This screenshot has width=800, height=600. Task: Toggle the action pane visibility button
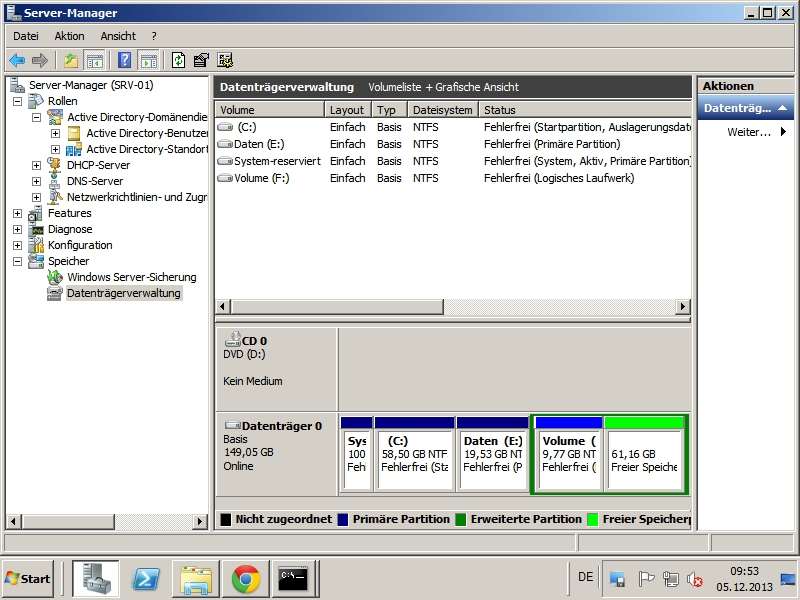149,60
